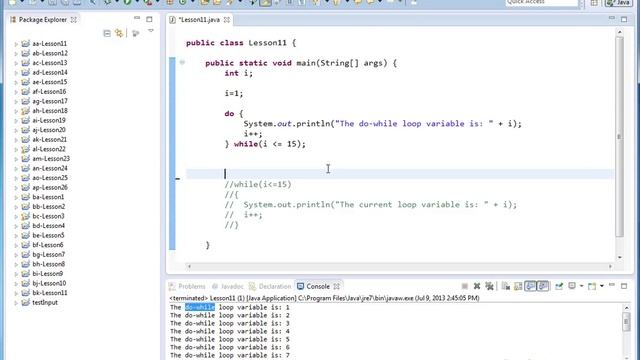Open the Display Selected Console dropdown arrow
Screen dimensions: 640x360
click(x=581, y=286)
